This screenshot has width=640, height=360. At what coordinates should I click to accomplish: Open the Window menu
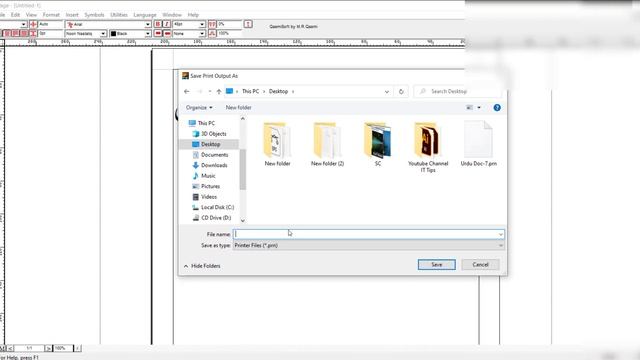[172, 15]
